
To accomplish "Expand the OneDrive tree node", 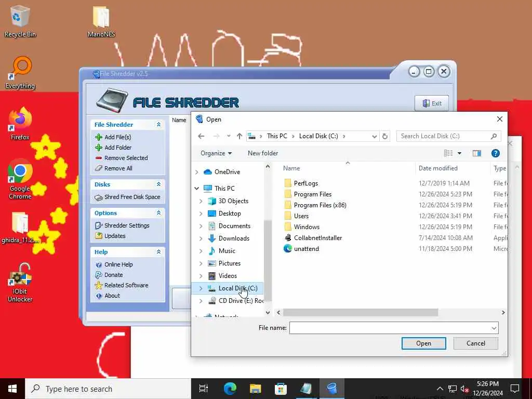I will (197, 172).
